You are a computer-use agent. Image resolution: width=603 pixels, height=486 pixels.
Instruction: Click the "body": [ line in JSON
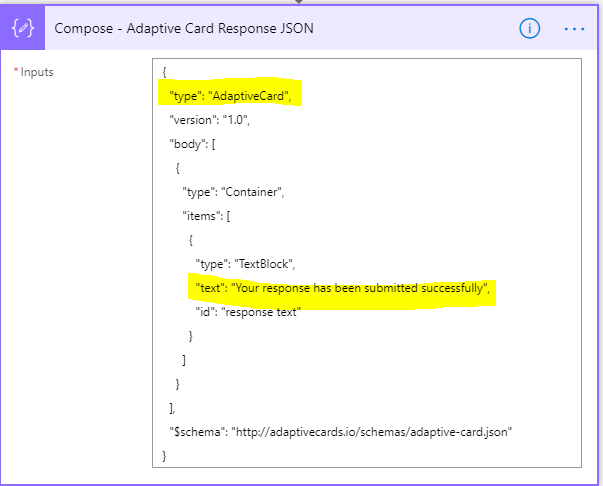(194, 143)
